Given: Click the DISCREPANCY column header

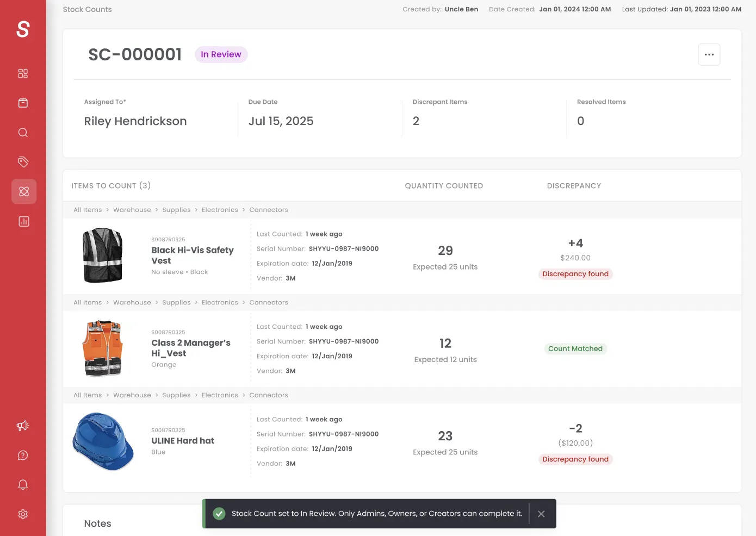Looking at the screenshot, I should click(574, 186).
